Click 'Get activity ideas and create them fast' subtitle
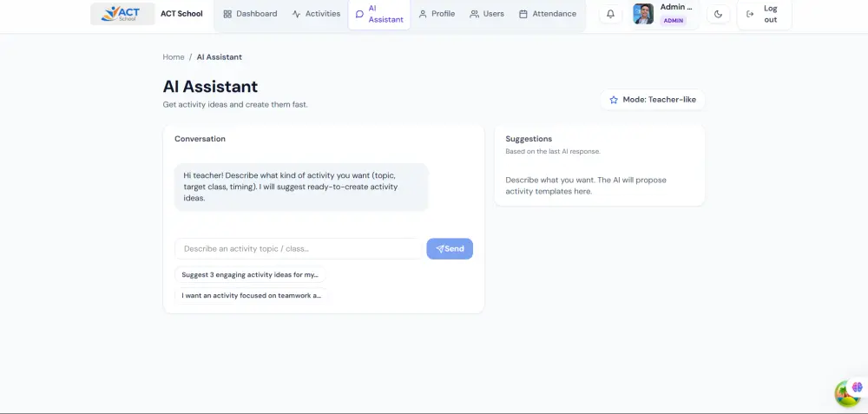 tap(235, 104)
